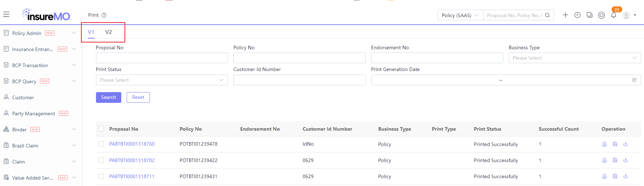Open Customer in the sidebar
The width and height of the screenshot is (644, 186).
[23, 97]
